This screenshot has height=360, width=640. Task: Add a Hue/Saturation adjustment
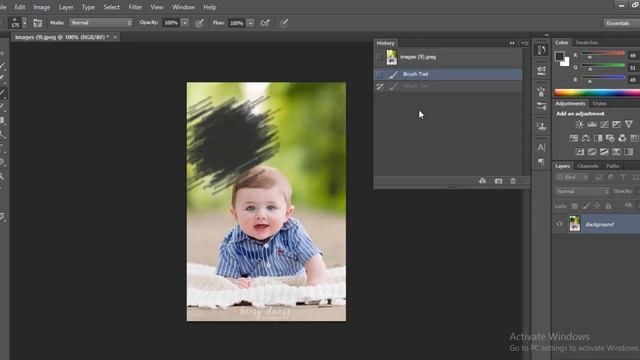(x=573, y=138)
